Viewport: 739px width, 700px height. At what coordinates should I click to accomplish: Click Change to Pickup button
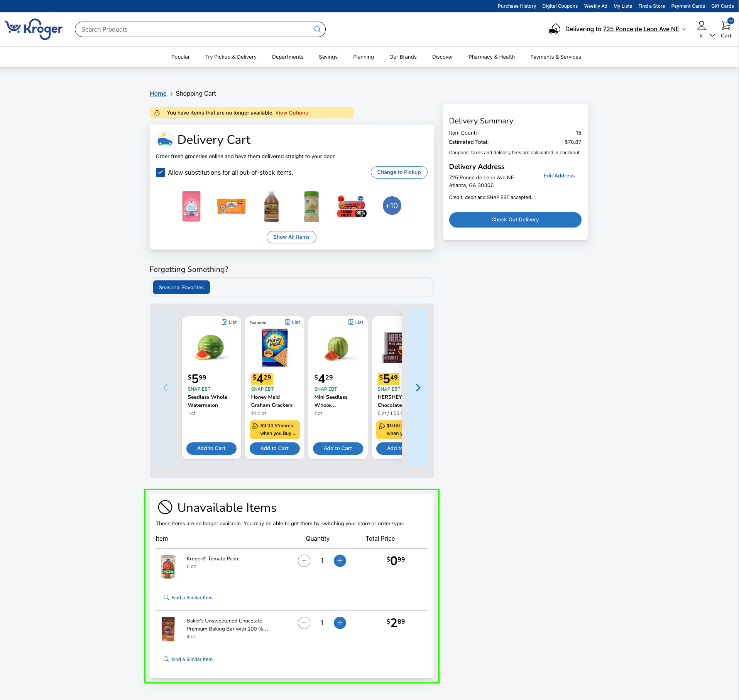pos(399,172)
